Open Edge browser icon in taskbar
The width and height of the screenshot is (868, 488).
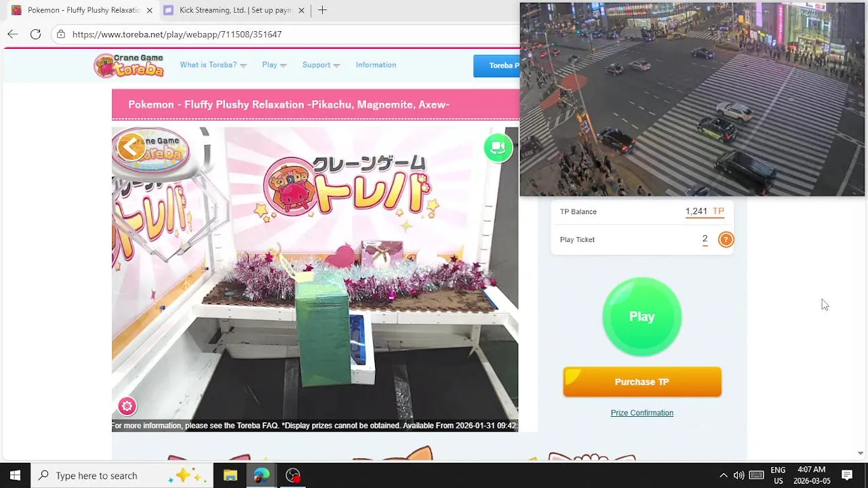[x=261, y=475]
